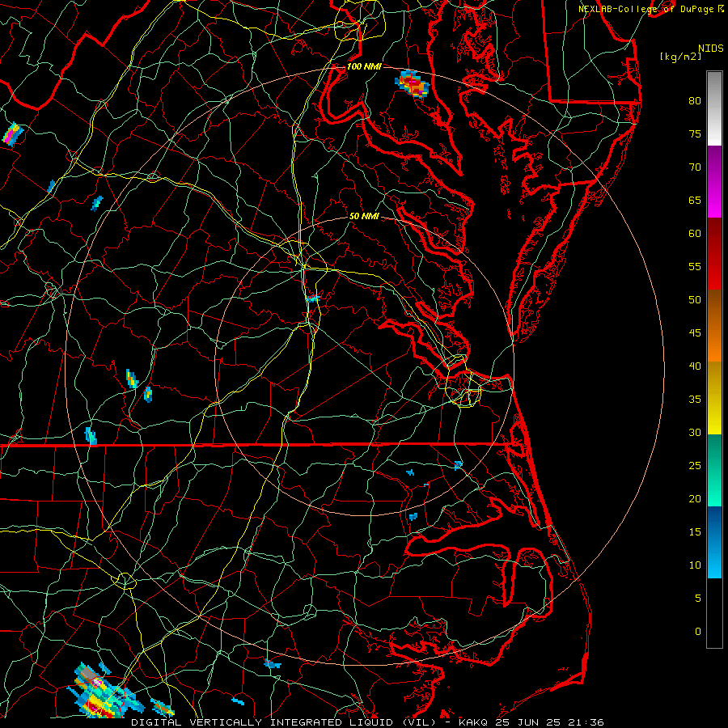Pick the green segment of the color bar
Image resolution: width=728 pixels, height=728 pixels.
[x=714, y=470]
